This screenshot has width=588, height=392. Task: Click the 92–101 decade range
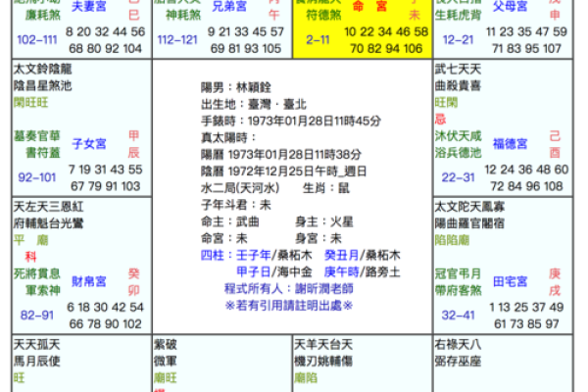click(37, 178)
